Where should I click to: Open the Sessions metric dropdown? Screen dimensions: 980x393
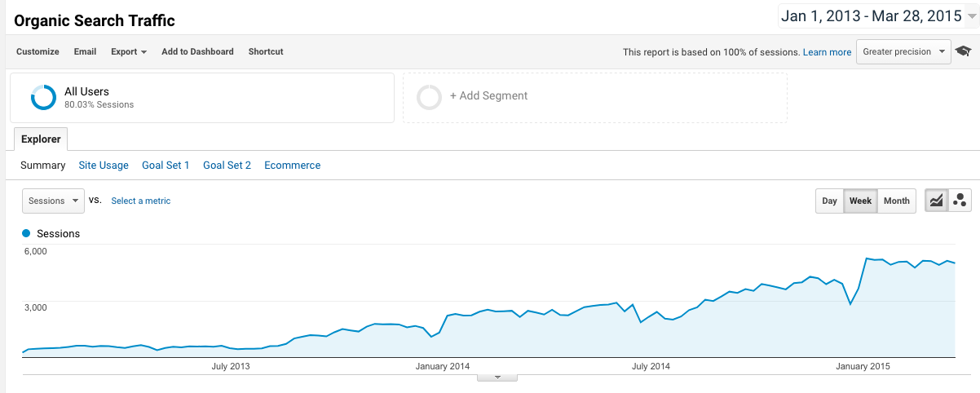pyautogui.click(x=53, y=201)
